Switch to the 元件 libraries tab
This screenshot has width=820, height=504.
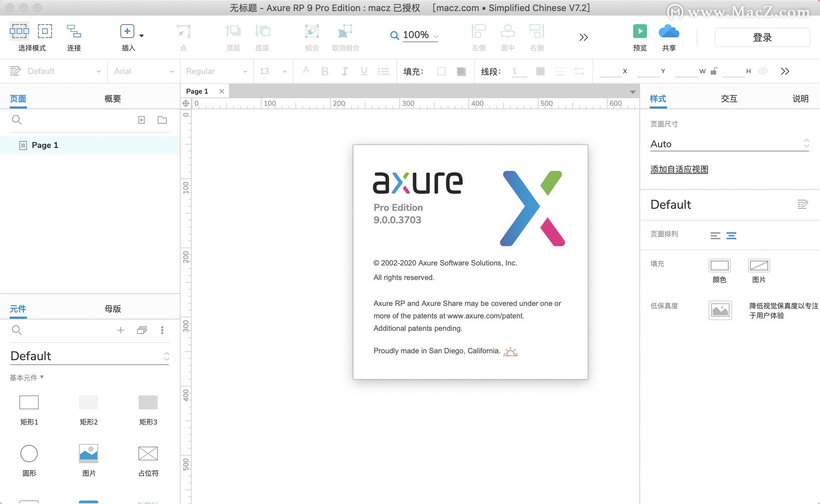tap(18, 309)
